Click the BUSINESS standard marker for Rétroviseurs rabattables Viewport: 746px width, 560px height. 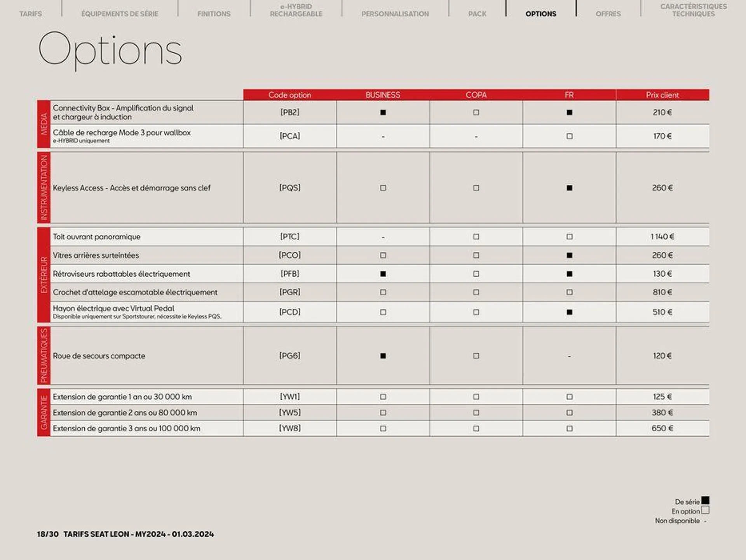click(383, 274)
